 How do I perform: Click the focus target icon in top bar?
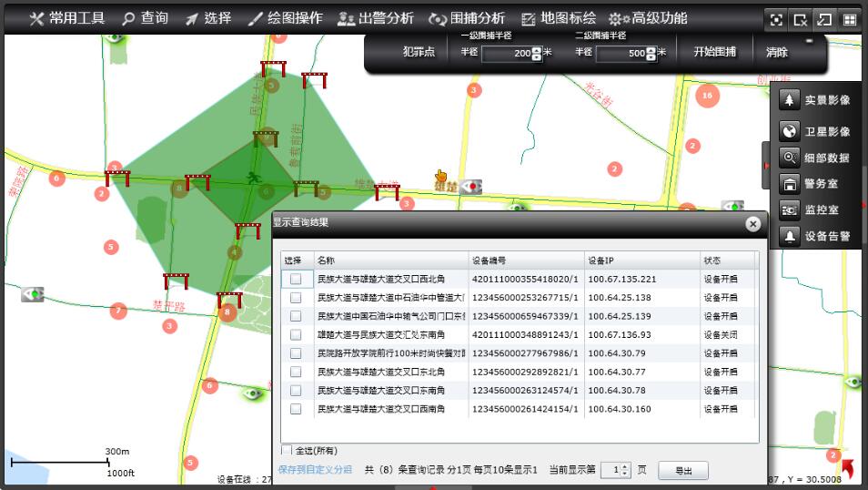click(775, 19)
